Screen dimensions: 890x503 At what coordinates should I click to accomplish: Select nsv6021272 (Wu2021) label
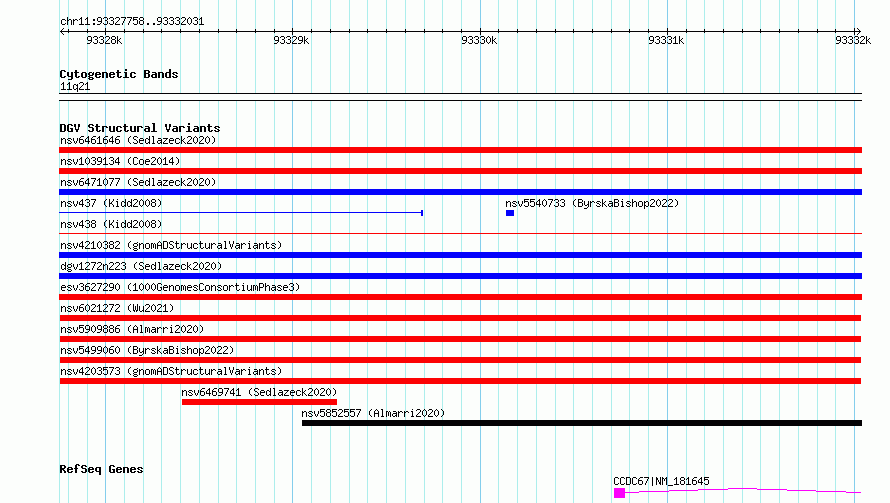117,308
